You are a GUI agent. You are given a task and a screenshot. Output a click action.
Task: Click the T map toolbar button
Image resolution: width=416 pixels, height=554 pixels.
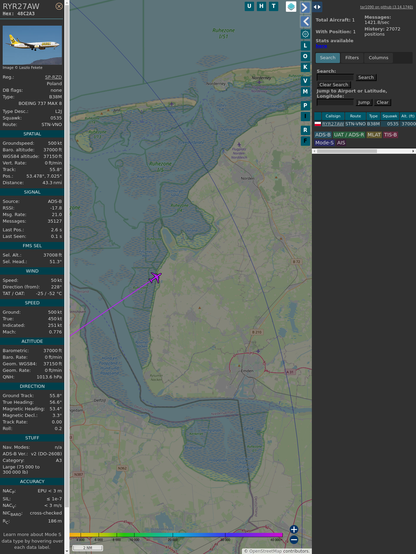point(273,6)
